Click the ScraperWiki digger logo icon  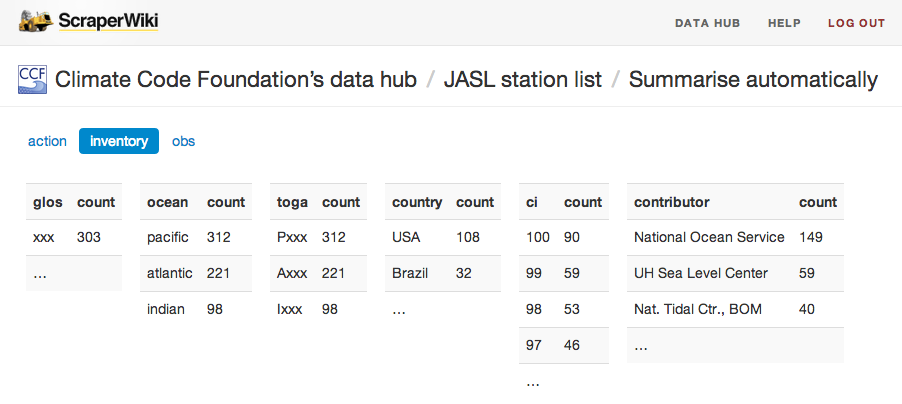(37, 22)
